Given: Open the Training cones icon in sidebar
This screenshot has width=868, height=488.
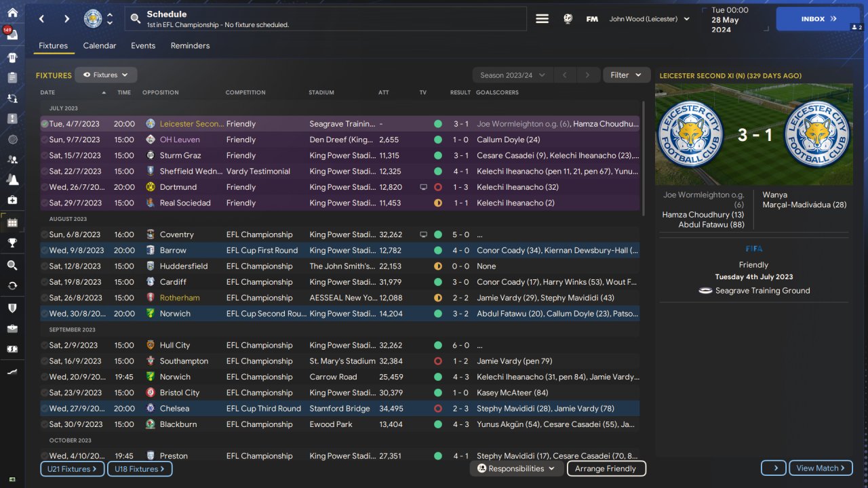Looking at the screenshot, I should click(x=12, y=180).
